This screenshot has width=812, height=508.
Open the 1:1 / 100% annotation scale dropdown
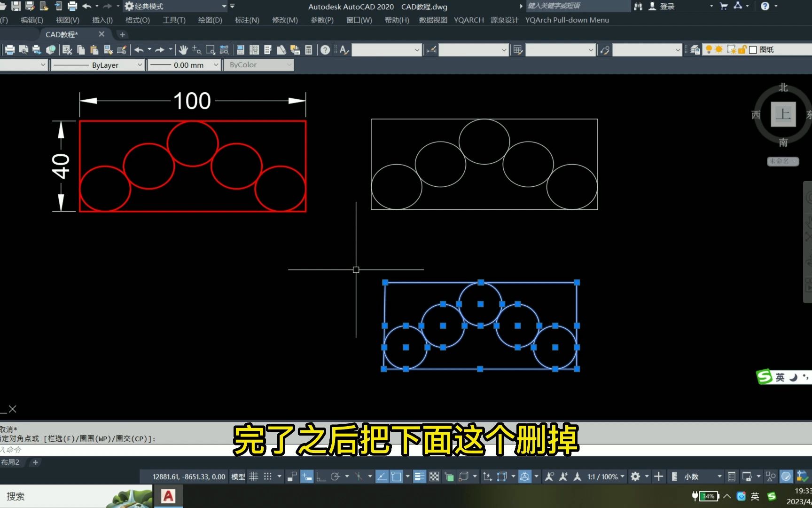point(606,476)
